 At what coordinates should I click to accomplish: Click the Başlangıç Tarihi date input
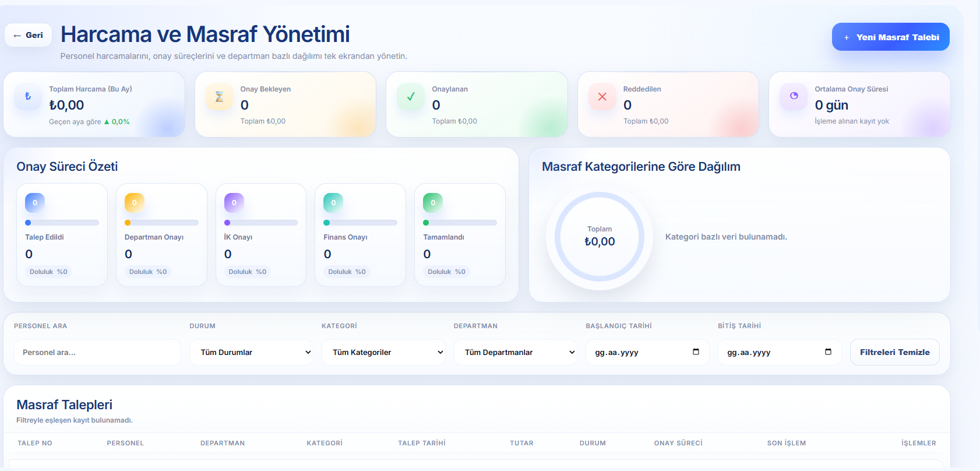(x=647, y=352)
